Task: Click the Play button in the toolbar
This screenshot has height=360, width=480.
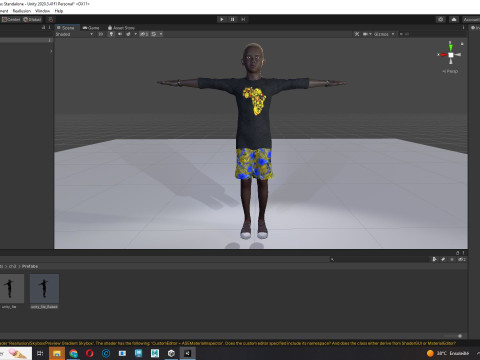Action: pos(222,19)
